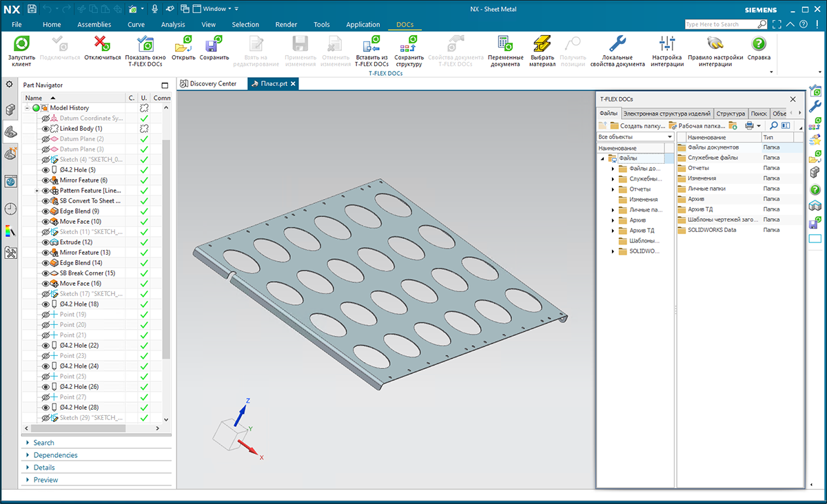Click the microphone icon in quick access toolbar
Screen dimensions: 827x504
point(154,9)
